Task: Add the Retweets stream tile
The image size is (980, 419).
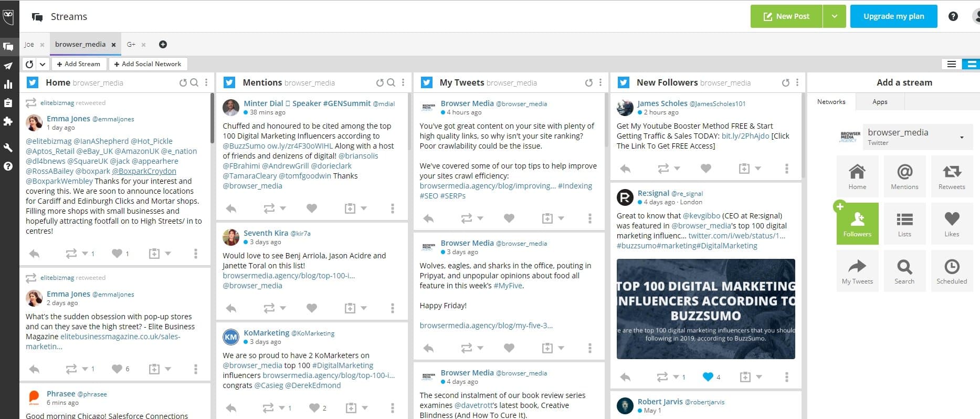Action: [952, 176]
